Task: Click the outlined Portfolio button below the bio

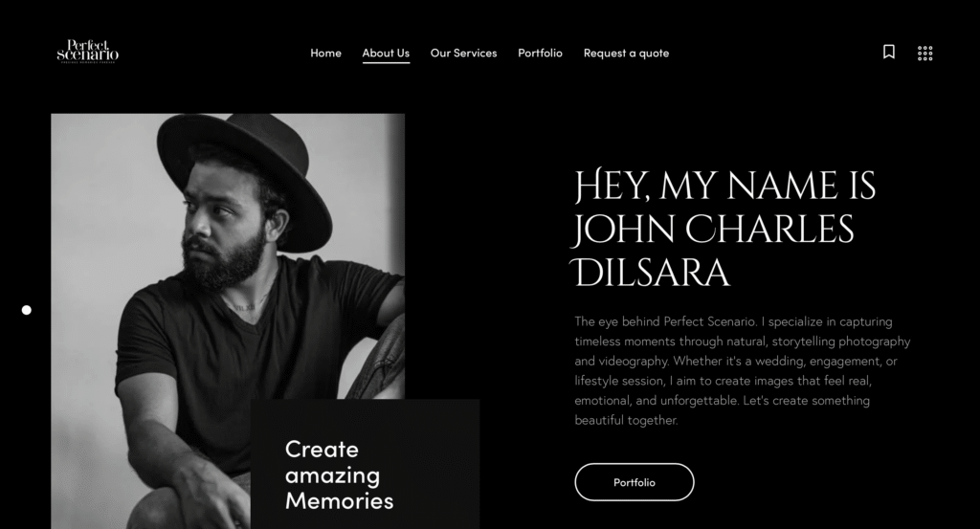Action: [x=635, y=482]
